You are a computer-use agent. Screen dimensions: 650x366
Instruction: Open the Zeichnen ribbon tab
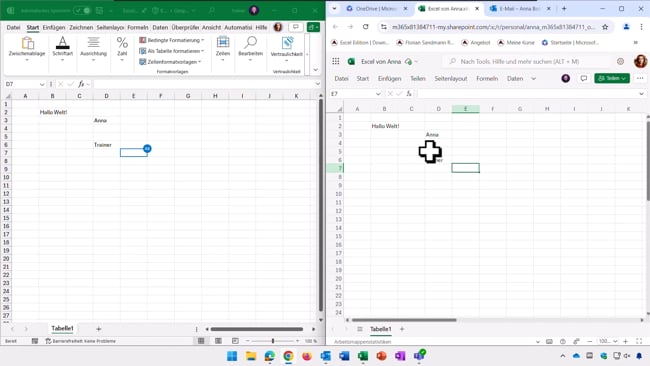coord(81,27)
